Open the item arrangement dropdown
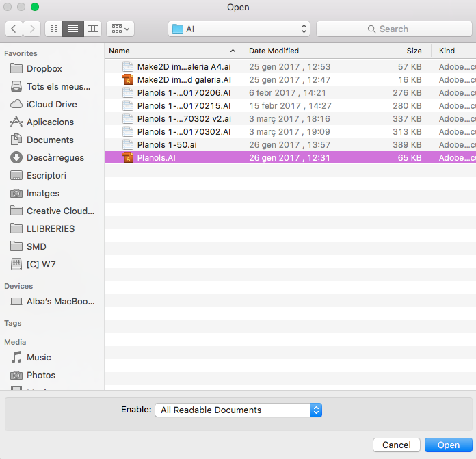 [120, 29]
